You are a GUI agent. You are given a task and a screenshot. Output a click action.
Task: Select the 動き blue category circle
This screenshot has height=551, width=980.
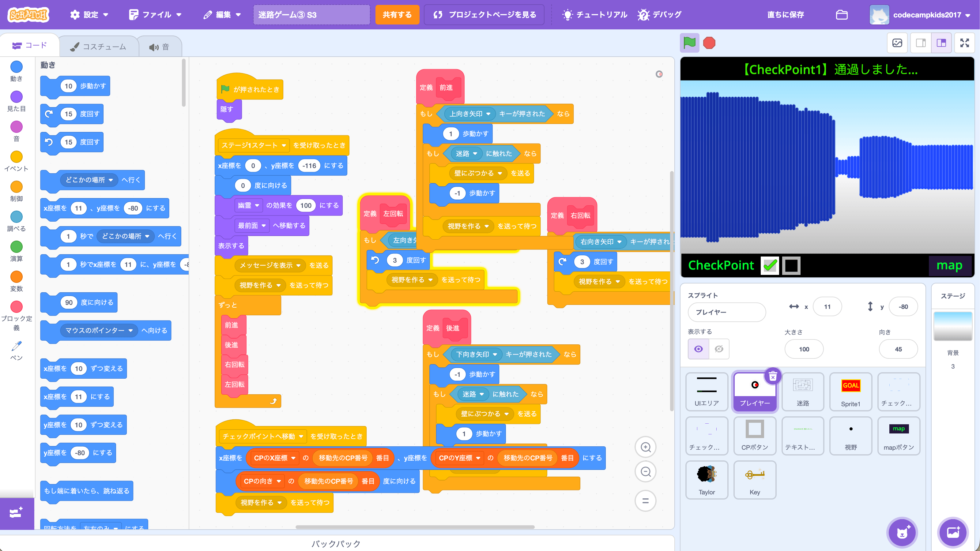pyautogui.click(x=16, y=67)
